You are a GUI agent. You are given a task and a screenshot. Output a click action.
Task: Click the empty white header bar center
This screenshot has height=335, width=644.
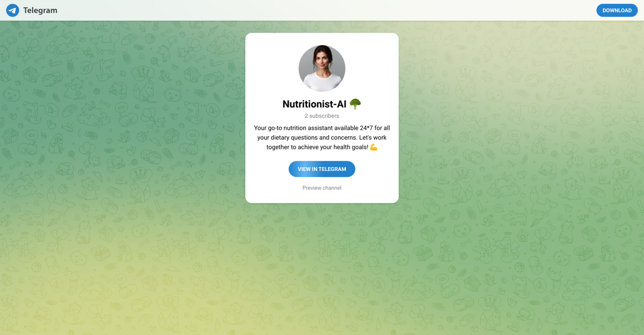[322, 10]
